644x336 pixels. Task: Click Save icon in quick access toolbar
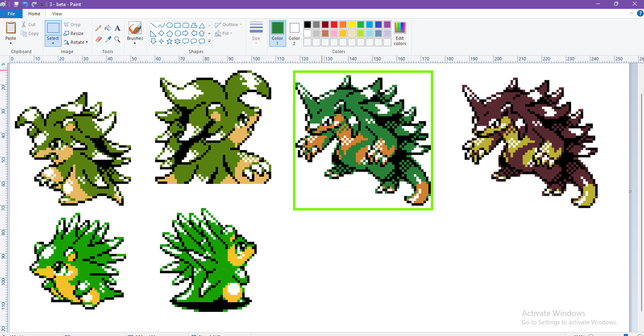[16, 4]
